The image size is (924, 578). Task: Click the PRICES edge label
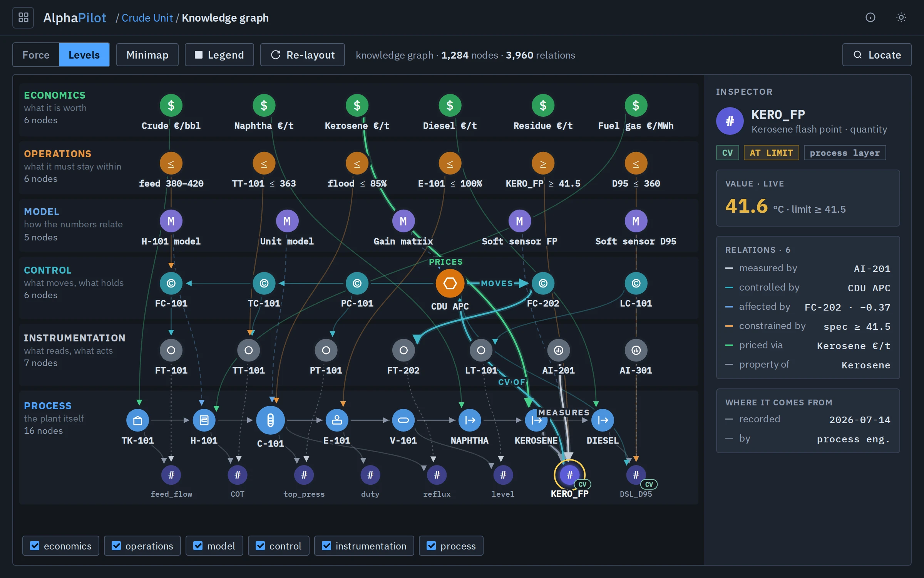click(x=446, y=262)
